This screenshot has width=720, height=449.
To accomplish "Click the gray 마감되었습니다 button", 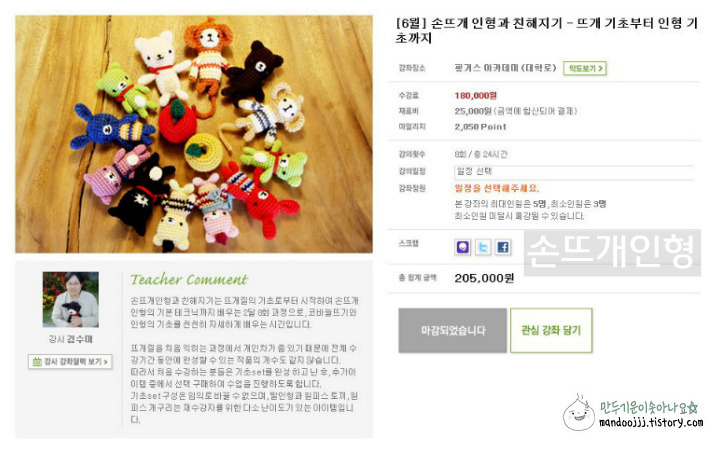I will click(452, 331).
